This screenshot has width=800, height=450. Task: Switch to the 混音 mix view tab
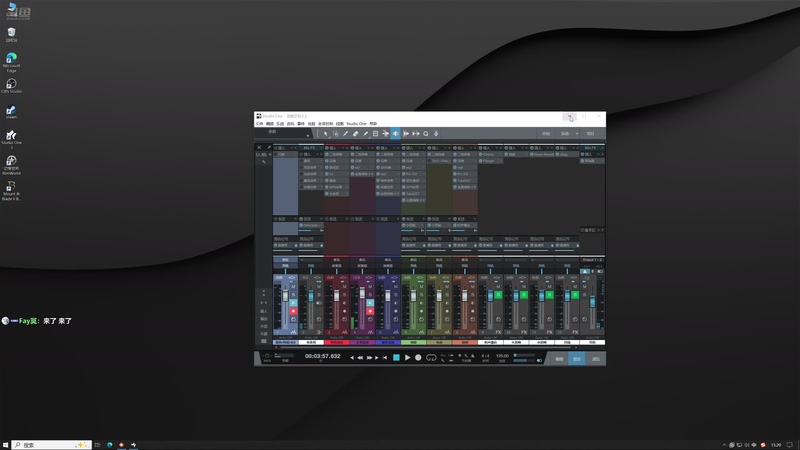[x=577, y=359]
